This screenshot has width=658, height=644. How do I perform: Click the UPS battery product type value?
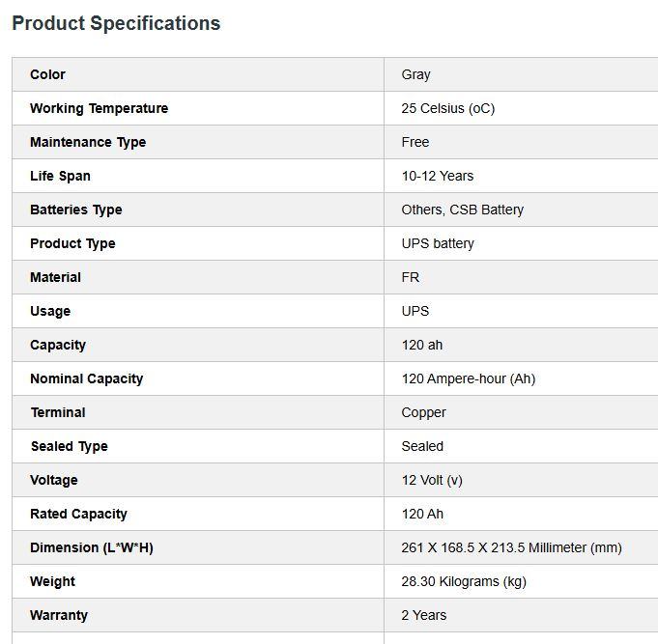click(x=438, y=243)
